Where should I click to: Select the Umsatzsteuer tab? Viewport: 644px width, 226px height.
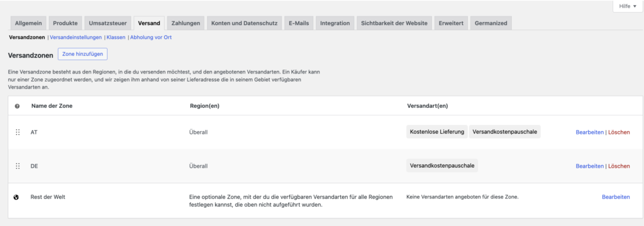coord(108,23)
